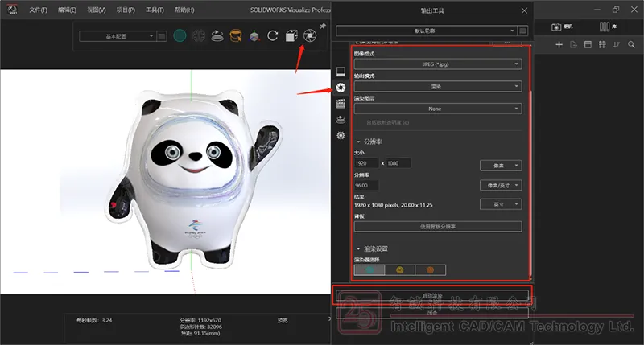Open the output tools camera aperture icon
Viewport: 644px width, 345px height.
(310, 35)
